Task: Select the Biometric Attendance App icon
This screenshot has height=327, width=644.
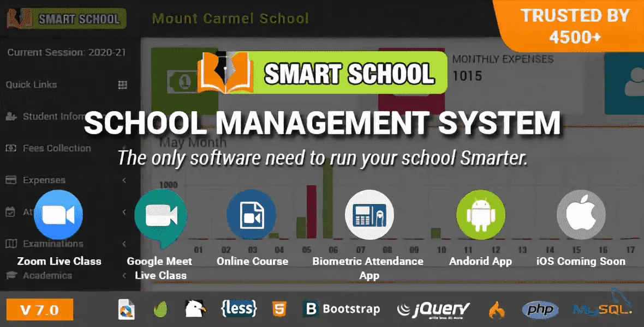Action: coord(369,214)
